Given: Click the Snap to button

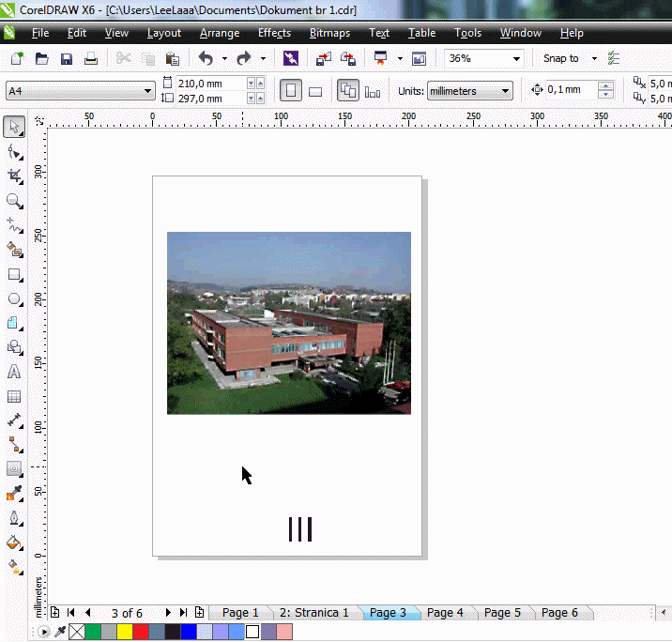Looking at the screenshot, I should [561, 58].
